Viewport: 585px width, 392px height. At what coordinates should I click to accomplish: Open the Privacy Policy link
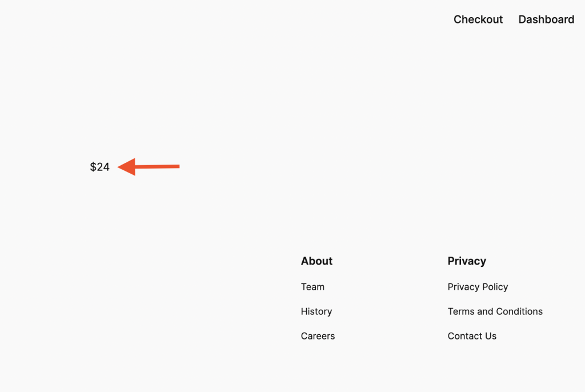pyautogui.click(x=478, y=287)
